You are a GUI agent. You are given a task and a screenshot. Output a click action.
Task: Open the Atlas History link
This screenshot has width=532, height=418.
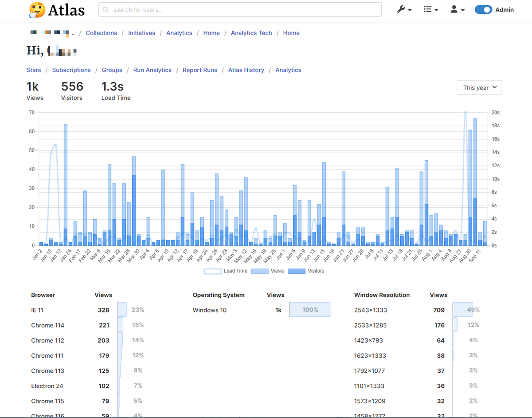(246, 70)
